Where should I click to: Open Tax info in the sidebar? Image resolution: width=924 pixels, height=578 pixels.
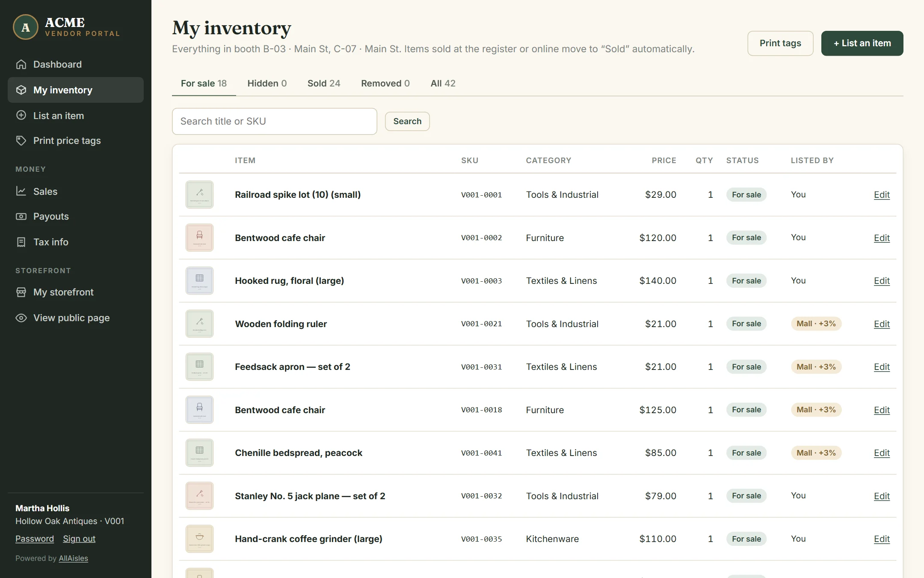[76, 242]
